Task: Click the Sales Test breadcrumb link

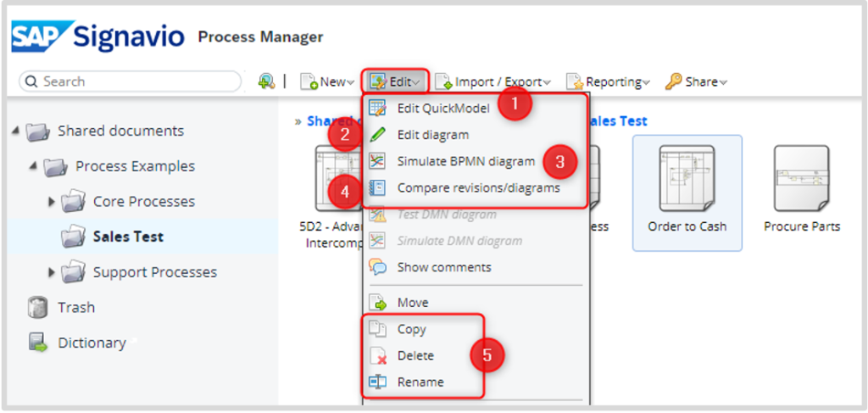Action: point(619,120)
